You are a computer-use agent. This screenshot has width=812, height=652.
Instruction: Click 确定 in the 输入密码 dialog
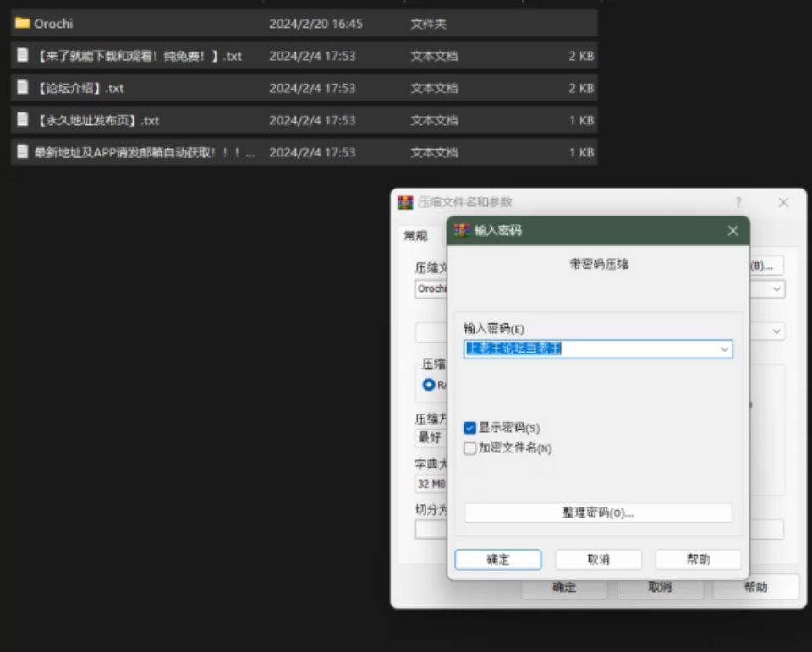pos(498,559)
